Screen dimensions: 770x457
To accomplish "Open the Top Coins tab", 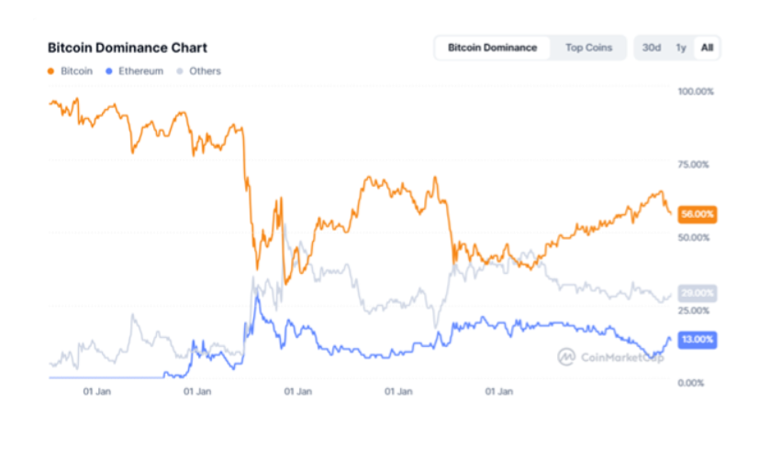I will pos(588,47).
